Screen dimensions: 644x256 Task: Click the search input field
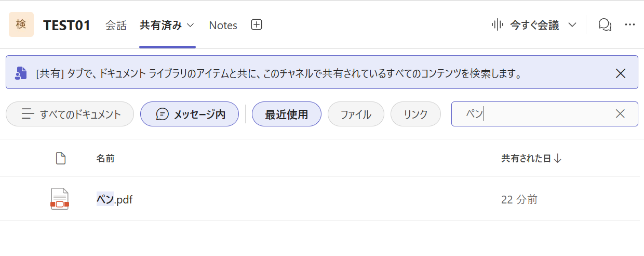click(535, 114)
